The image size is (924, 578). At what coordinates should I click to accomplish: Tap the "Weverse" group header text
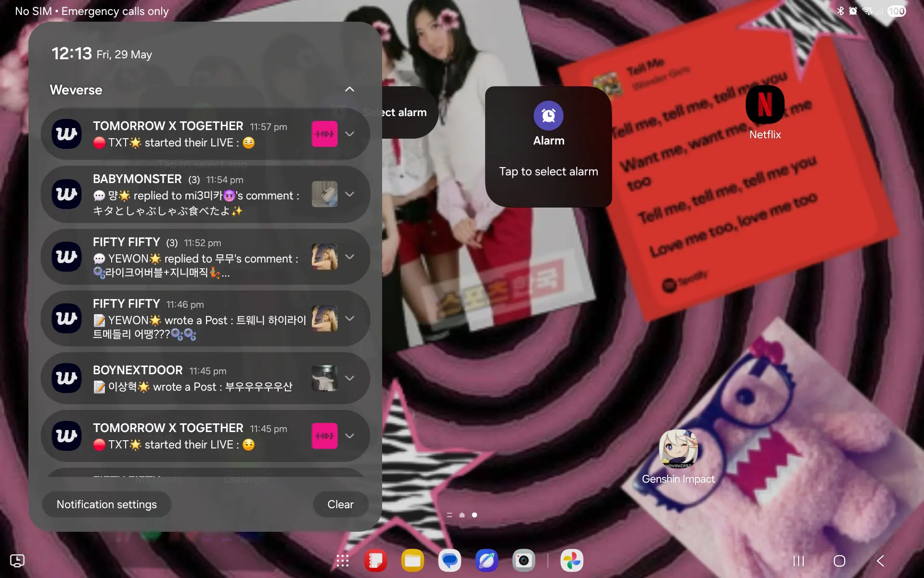[76, 90]
